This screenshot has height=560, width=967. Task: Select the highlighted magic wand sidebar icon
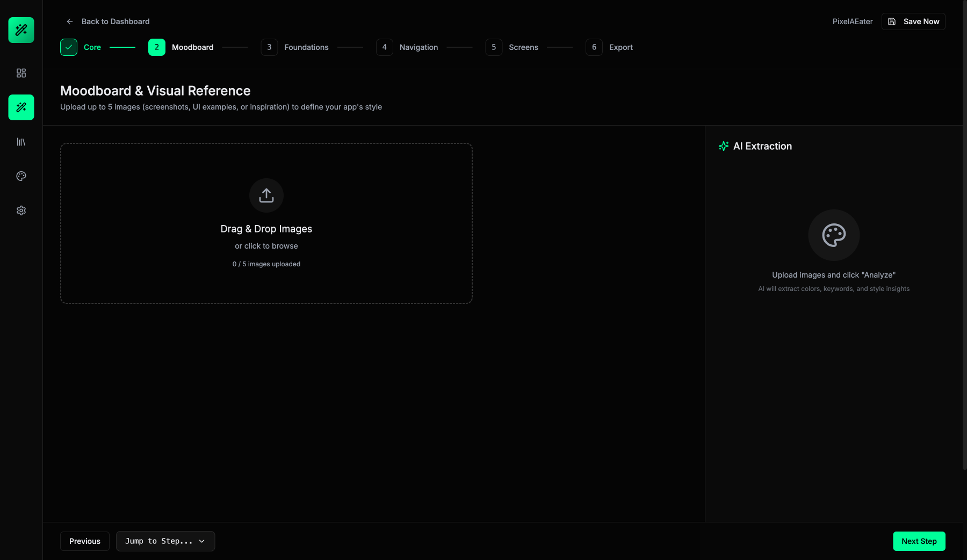point(21,107)
